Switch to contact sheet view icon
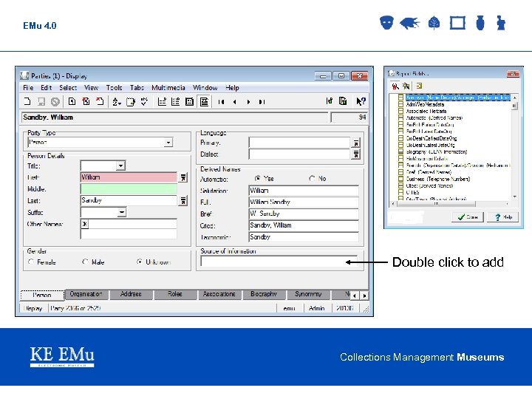 coord(175,101)
